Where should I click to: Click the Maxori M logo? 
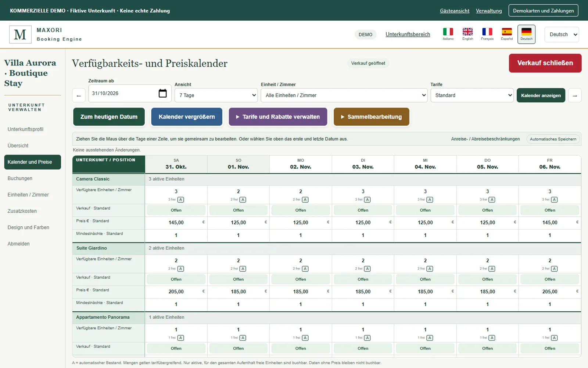(20, 35)
